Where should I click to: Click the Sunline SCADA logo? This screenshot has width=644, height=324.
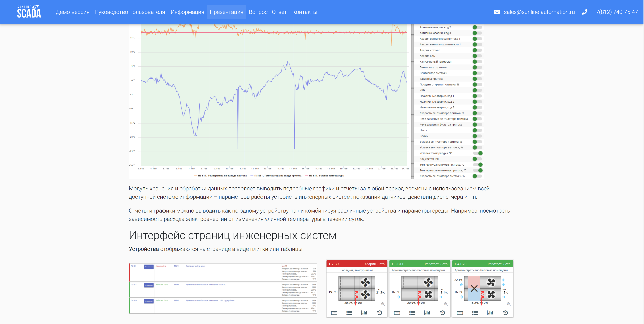29,12
